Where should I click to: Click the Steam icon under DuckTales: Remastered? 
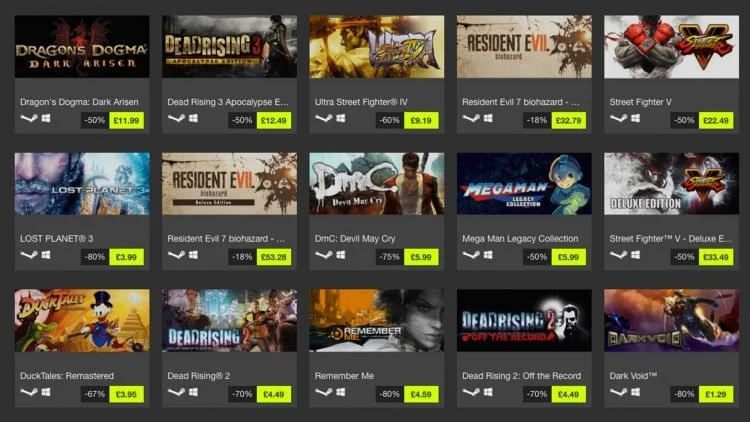[x=29, y=392]
